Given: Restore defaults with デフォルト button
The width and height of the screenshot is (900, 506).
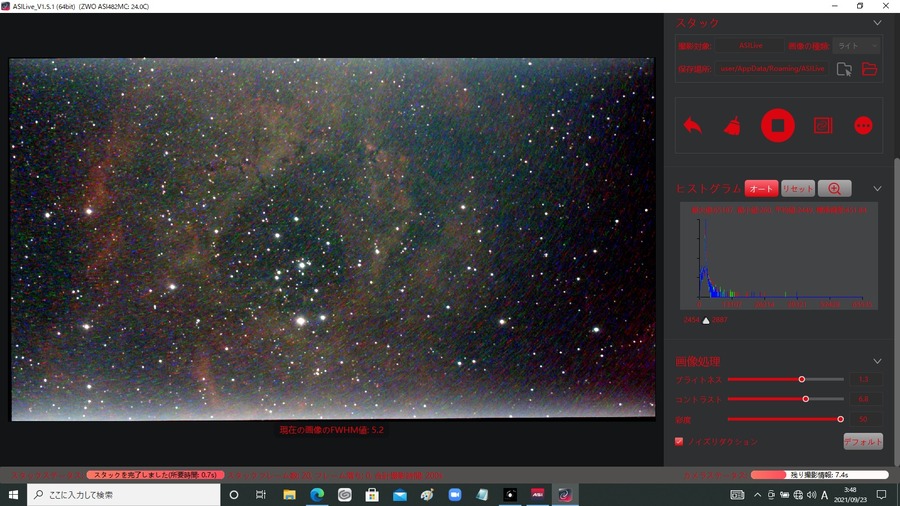Looking at the screenshot, I should coord(863,442).
